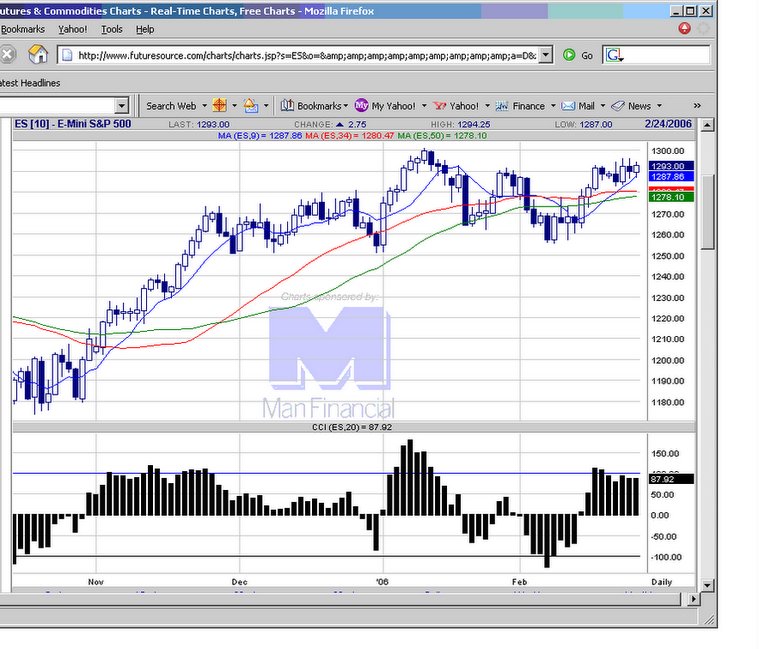Open the Latest Headlines bookmark
This screenshot has width=759, height=649.
coord(30,83)
